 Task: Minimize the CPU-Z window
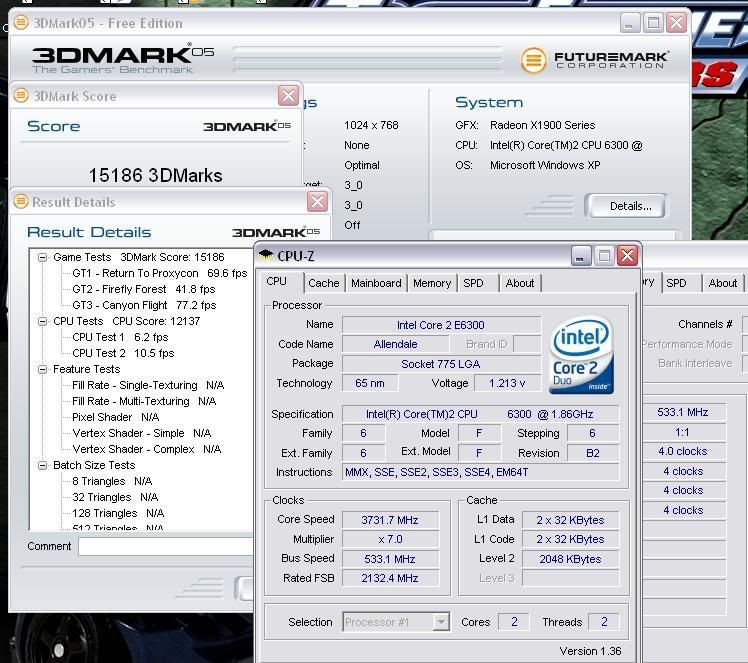click(582, 256)
